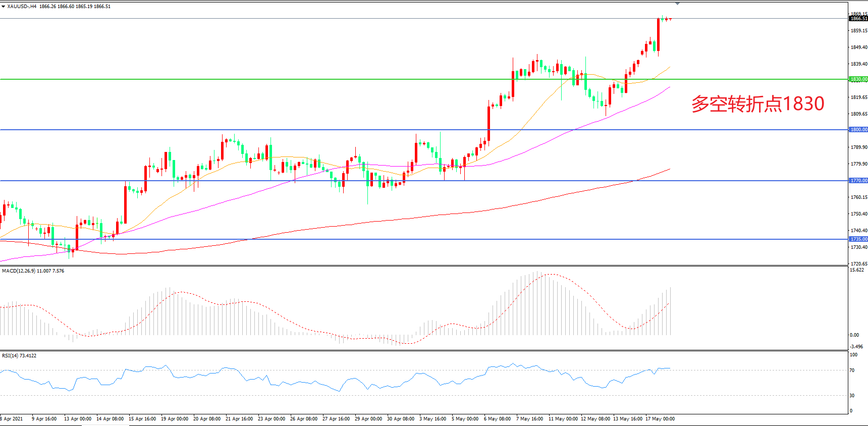The width and height of the screenshot is (868, 426).
Task: Click the XAUUSD-,H4 symbol title text
Action: click(x=22, y=7)
